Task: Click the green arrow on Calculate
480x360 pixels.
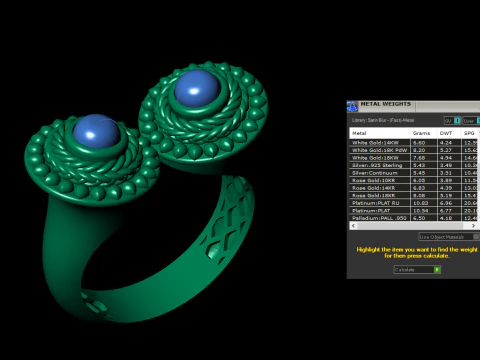Action: [x=437, y=269]
